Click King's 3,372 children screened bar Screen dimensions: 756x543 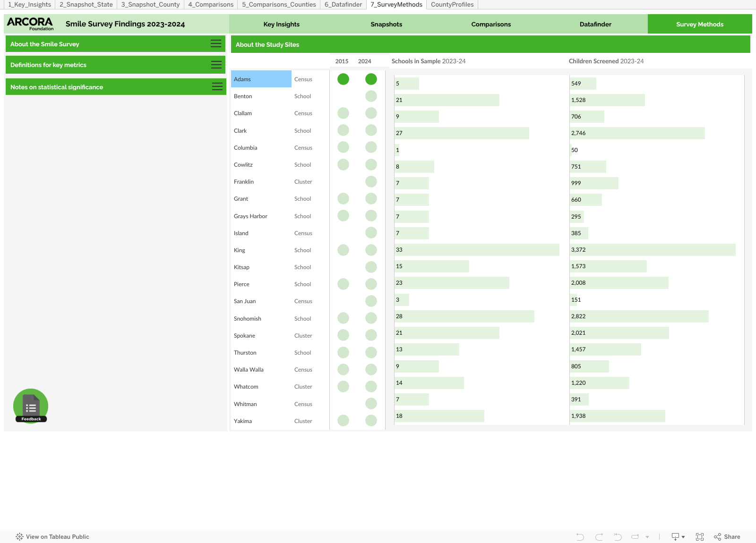(653, 250)
